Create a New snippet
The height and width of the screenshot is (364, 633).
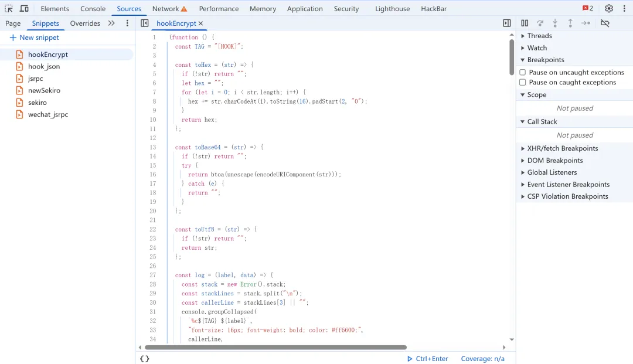tap(35, 38)
